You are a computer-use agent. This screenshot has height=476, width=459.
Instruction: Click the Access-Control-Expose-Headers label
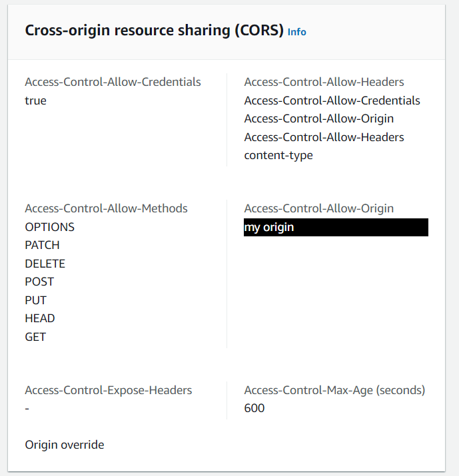(x=109, y=390)
